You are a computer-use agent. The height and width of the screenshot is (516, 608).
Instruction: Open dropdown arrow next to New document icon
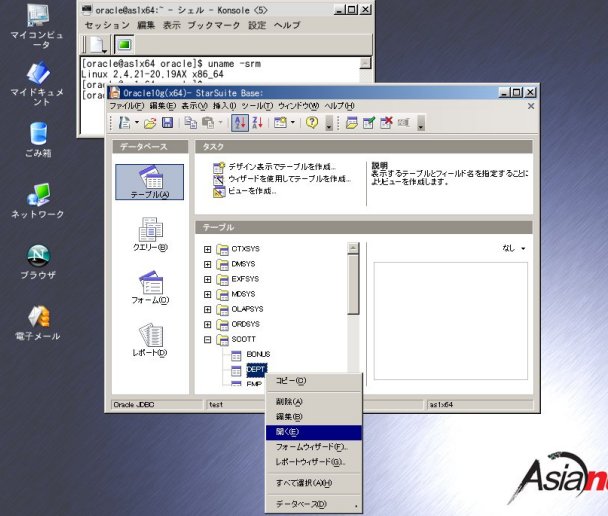coord(137,123)
